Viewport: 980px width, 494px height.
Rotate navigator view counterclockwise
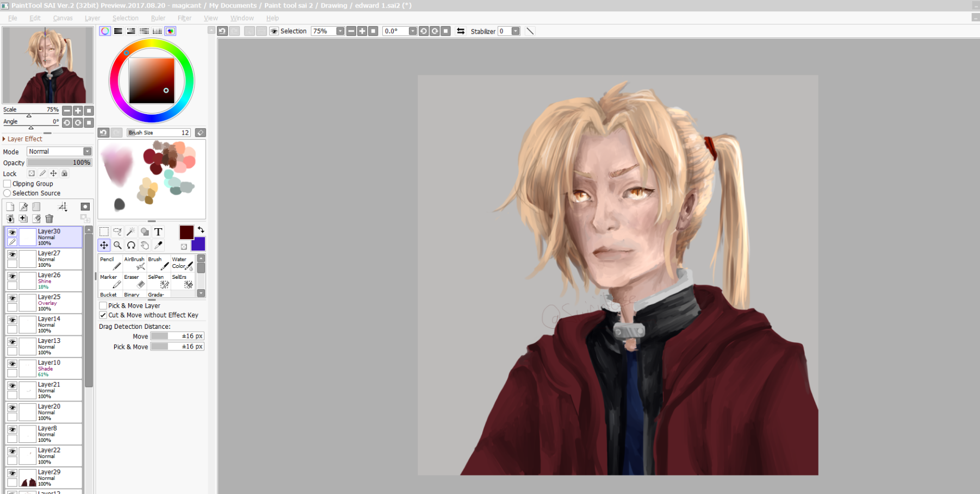click(67, 122)
